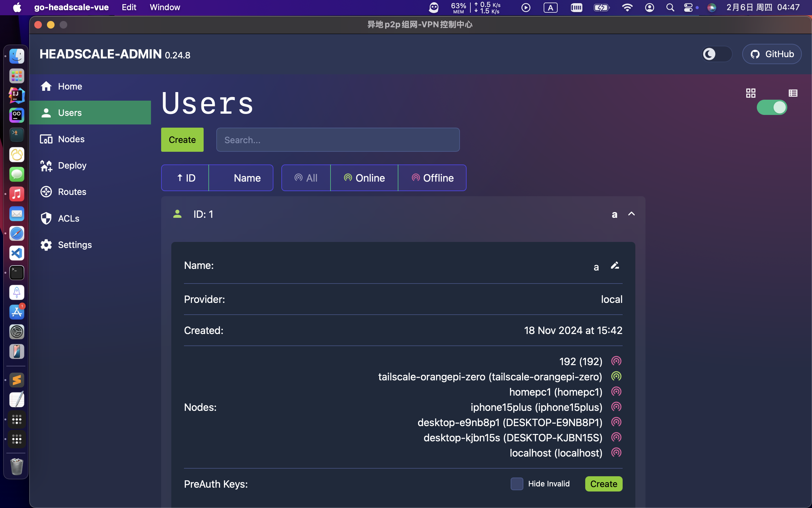This screenshot has height=508, width=812.
Task: Click status icon for desktop-kjbn15s
Action: point(616,438)
